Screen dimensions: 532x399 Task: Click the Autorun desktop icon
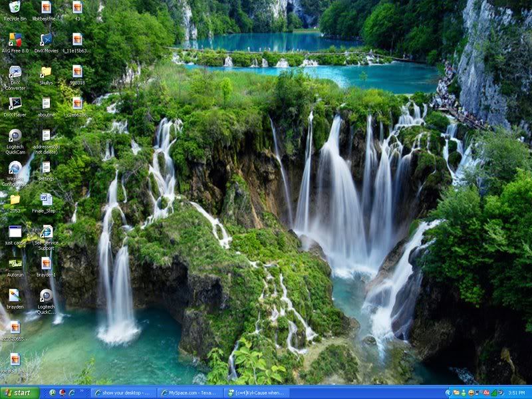click(x=15, y=264)
